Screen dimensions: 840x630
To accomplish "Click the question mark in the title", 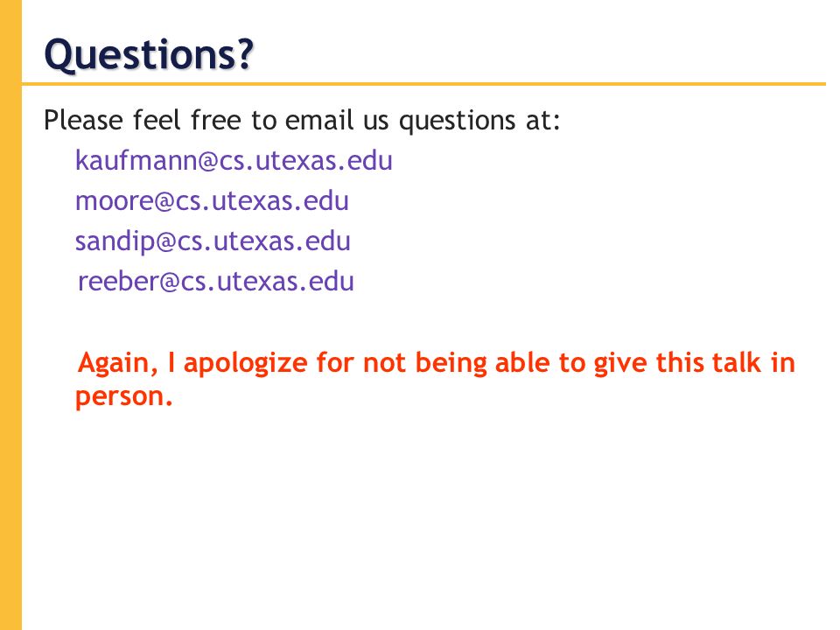I will click(246, 53).
